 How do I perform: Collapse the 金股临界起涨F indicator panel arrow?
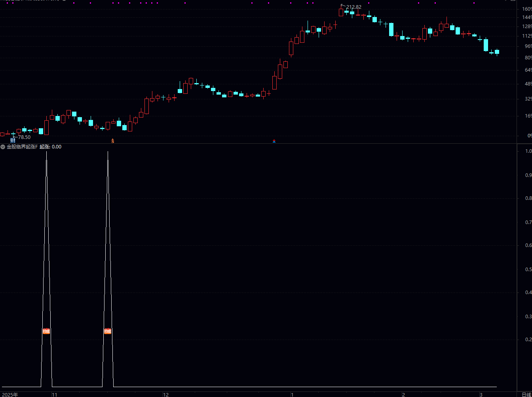[x=3, y=147]
